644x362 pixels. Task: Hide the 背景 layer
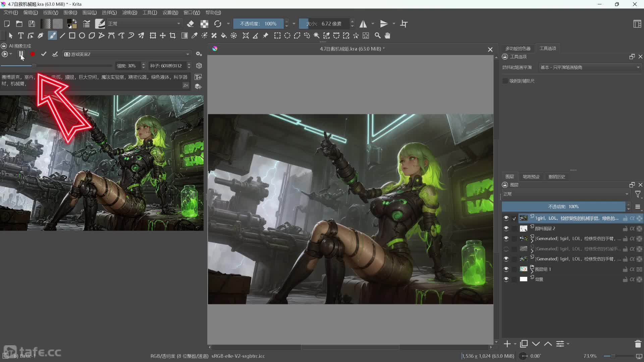506,279
